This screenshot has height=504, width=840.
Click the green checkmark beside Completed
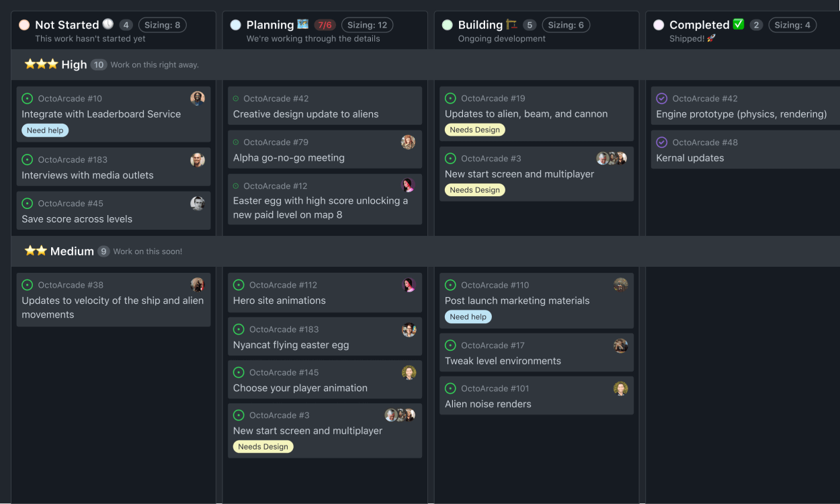coord(738,24)
